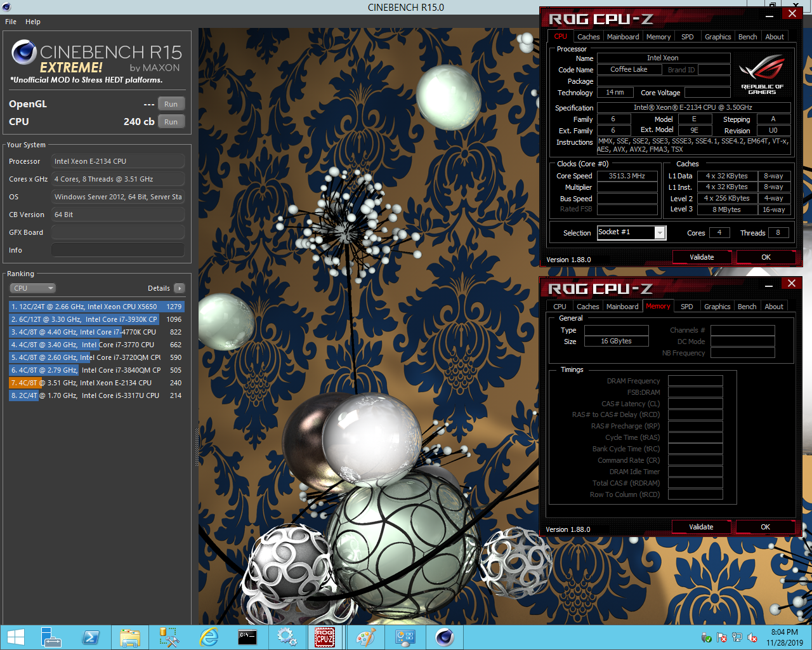Click Validate in the top CPU-Z window

(702, 257)
